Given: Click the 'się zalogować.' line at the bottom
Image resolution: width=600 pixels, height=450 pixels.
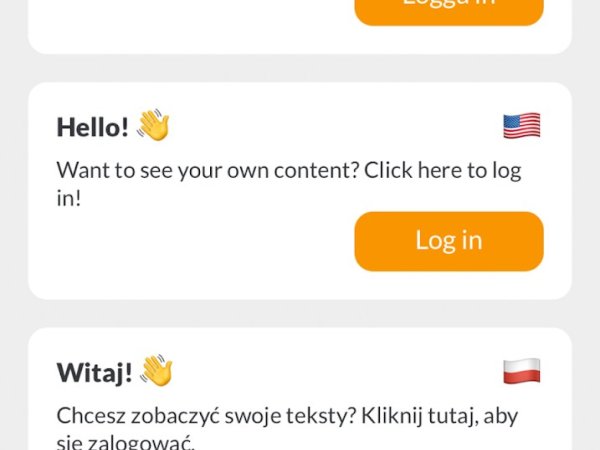Looking at the screenshot, I should pos(126,443).
